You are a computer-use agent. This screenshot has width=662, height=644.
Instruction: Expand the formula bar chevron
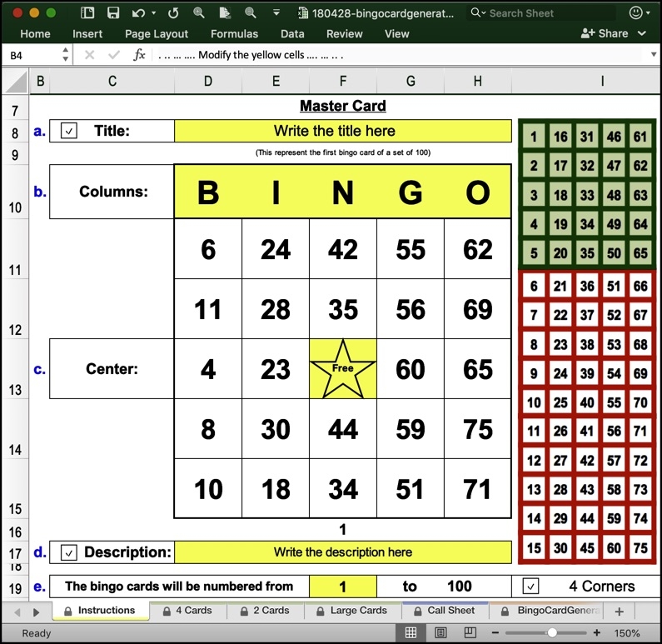tap(652, 55)
